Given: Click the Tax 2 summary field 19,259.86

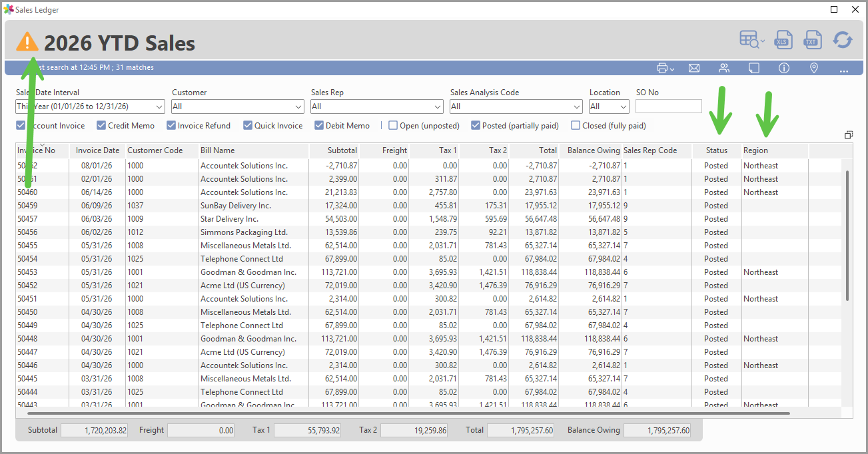Looking at the screenshot, I should click(x=414, y=431).
